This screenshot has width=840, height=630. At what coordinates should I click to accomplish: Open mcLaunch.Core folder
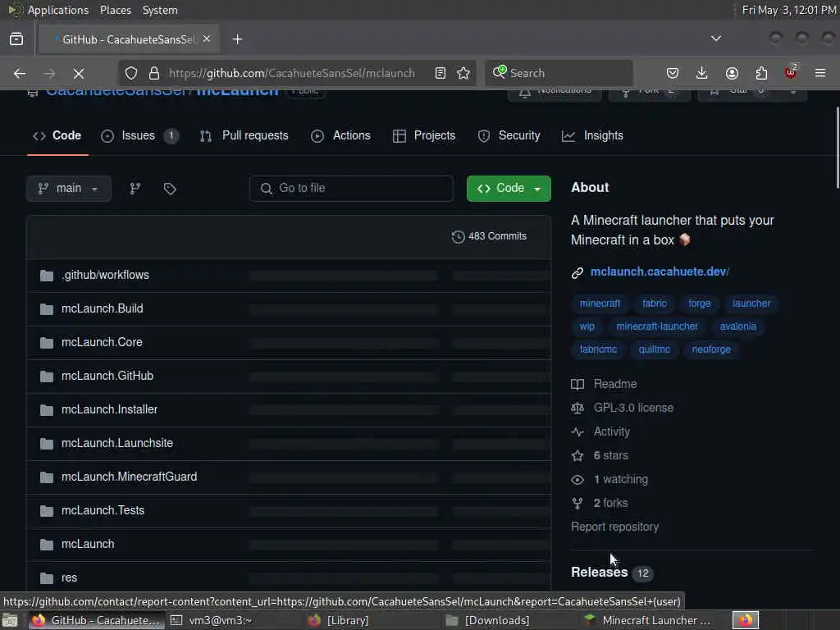(102, 342)
